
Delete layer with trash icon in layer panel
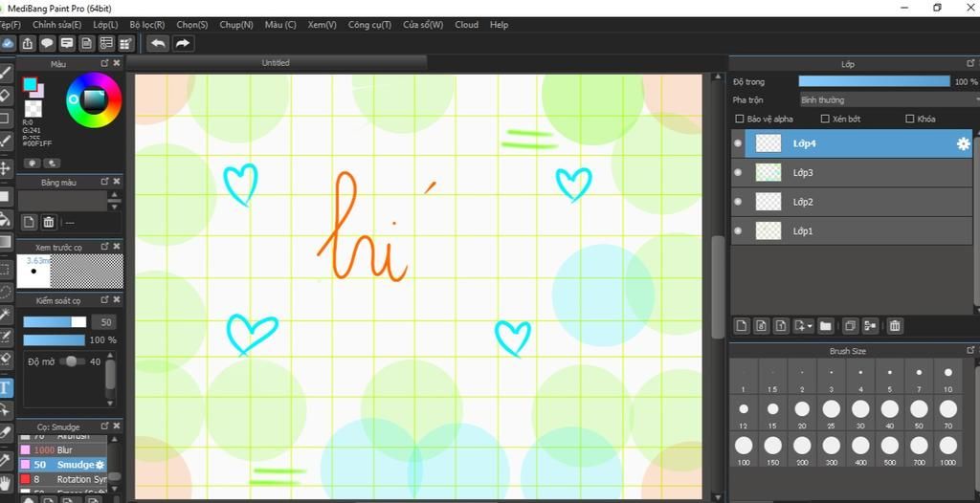tap(895, 325)
